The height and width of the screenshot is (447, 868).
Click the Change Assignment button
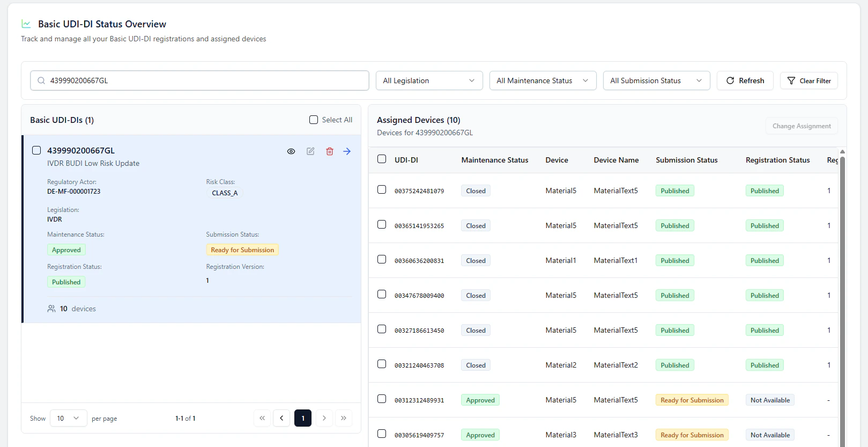point(802,126)
